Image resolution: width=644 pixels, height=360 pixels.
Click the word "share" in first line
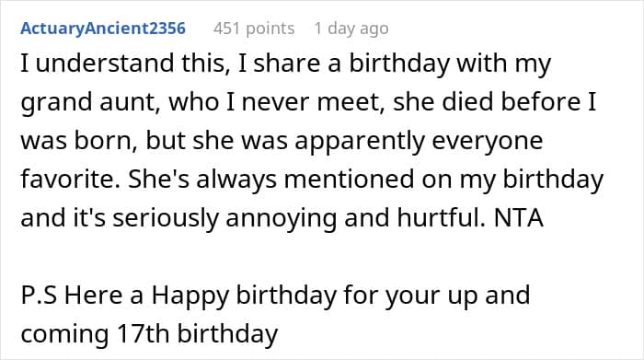pos(287,64)
